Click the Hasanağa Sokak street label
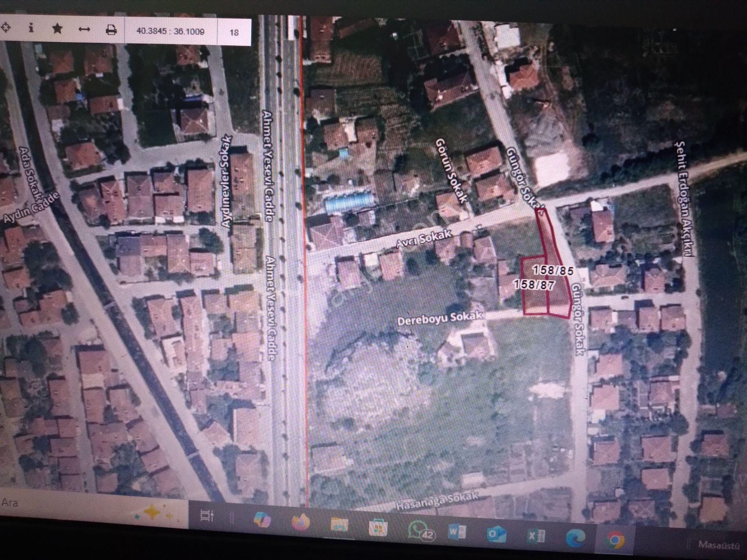 (437, 501)
